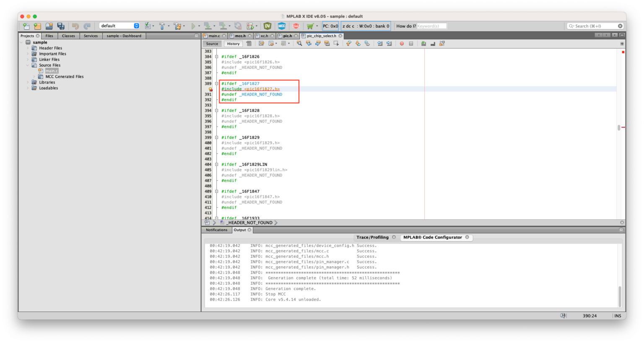
Task: Click the Stop Macro Recording square icon
Action: pos(411,44)
